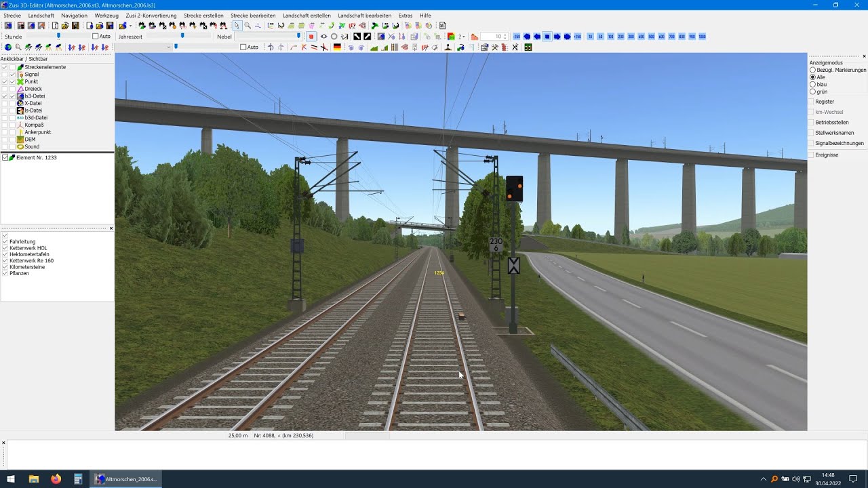
Task: Enable the Register checkbox
Action: [x=810, y=102]
